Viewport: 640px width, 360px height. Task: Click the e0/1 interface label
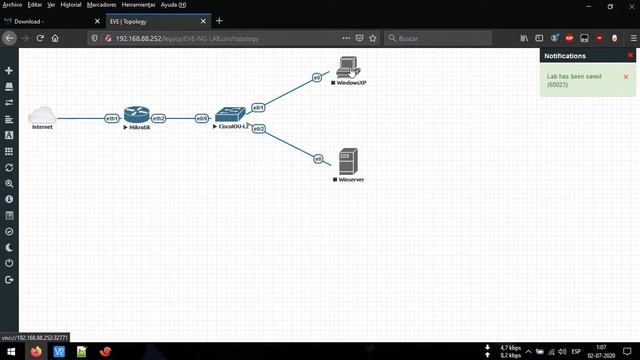click(x=258, y=108)
